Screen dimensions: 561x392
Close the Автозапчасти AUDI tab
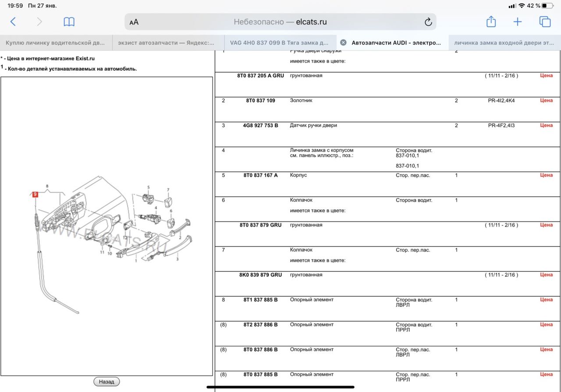pos(344,43)
